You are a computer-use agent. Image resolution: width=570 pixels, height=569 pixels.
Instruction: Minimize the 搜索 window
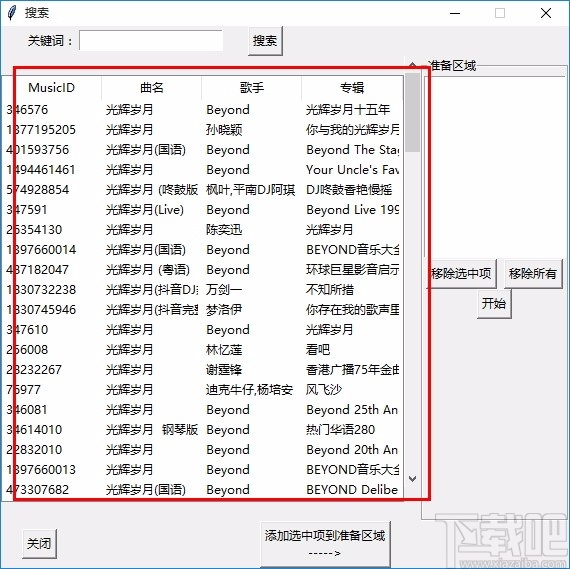click(455, 13)
